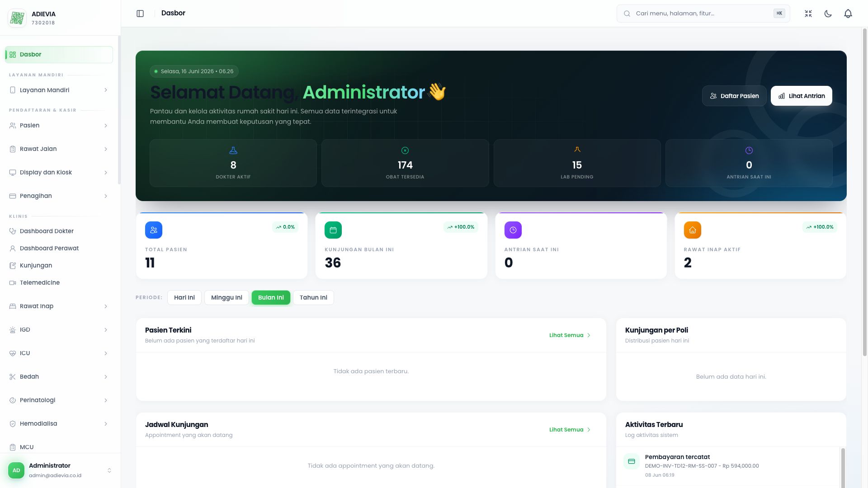Select the Minggu Ini period
The image size is (868, 488).
pyautogui.click(x=226, y=297)
